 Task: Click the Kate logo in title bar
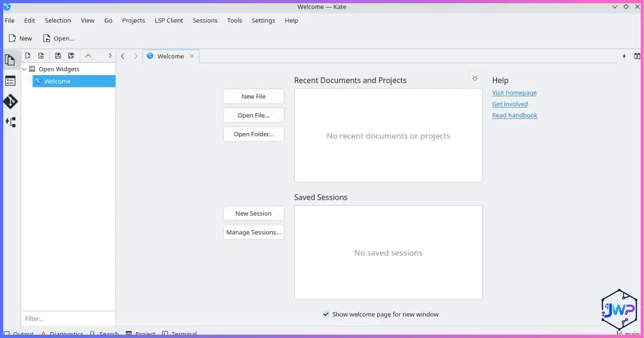pyautogui.click(x=7, y=6)
